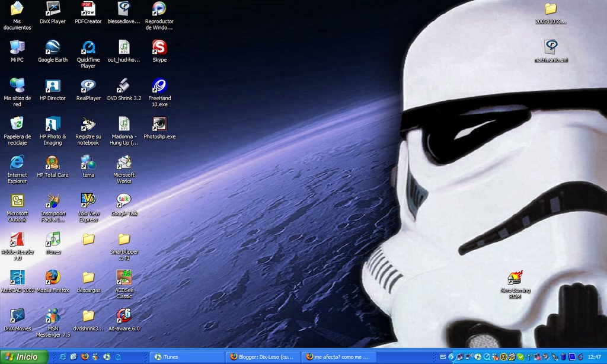This screenshot has height=364, width=607.
Task: Click the QuickTime system tray icon
Action: (487, 357)
